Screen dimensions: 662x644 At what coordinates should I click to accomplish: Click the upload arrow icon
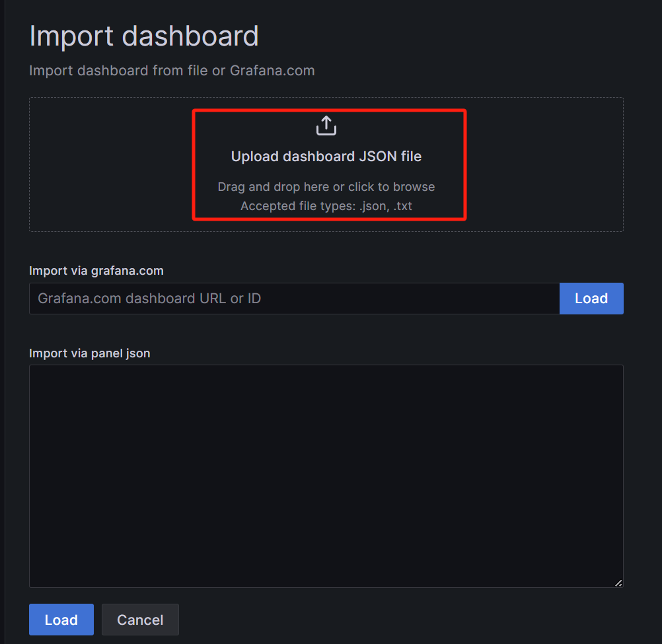[326, 125]
